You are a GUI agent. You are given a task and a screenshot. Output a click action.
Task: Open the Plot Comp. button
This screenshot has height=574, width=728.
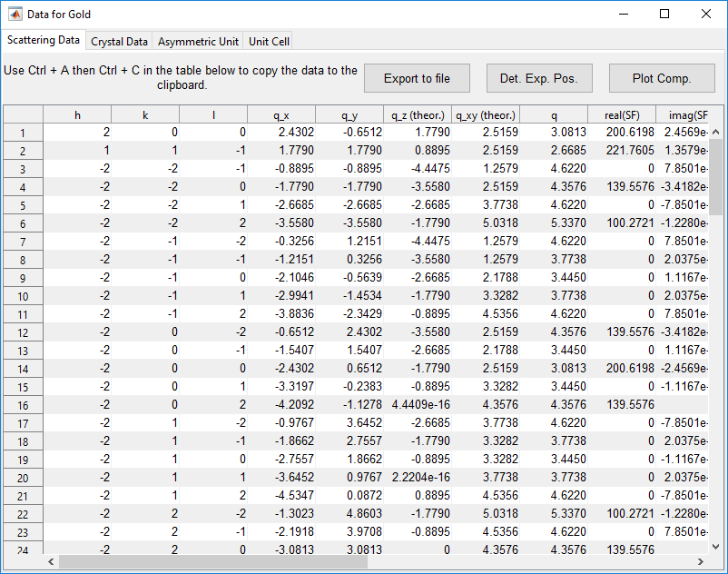coord(661,78)
